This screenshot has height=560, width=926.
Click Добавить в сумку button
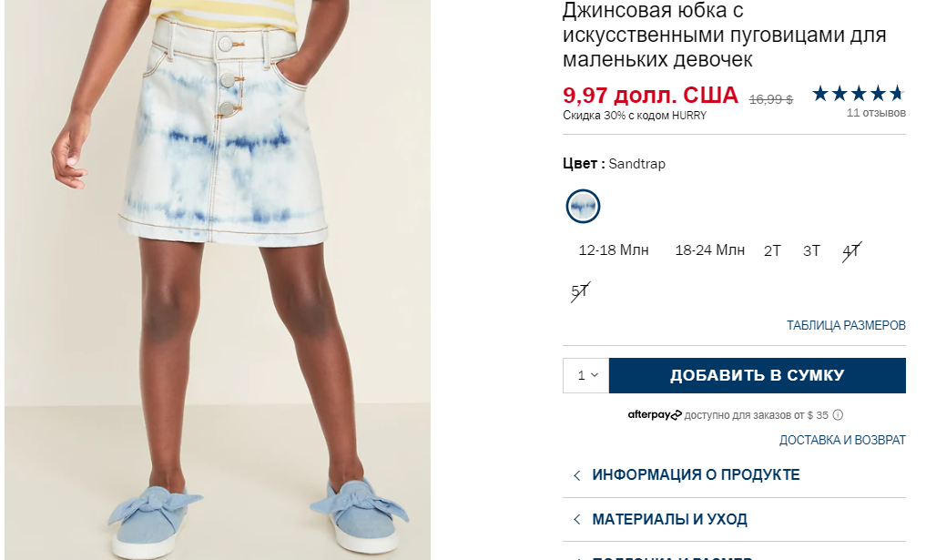tap(758, 375)
